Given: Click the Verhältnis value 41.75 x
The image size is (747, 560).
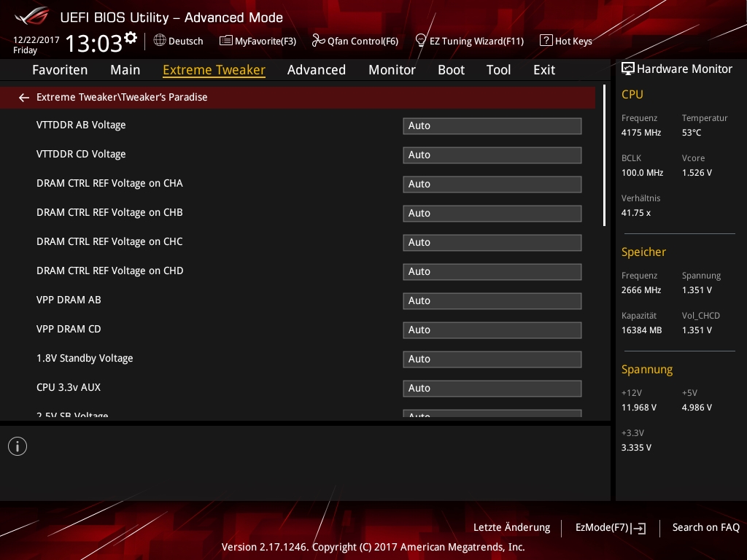Looking at the screenshot, I should click(x=636, y=213).
